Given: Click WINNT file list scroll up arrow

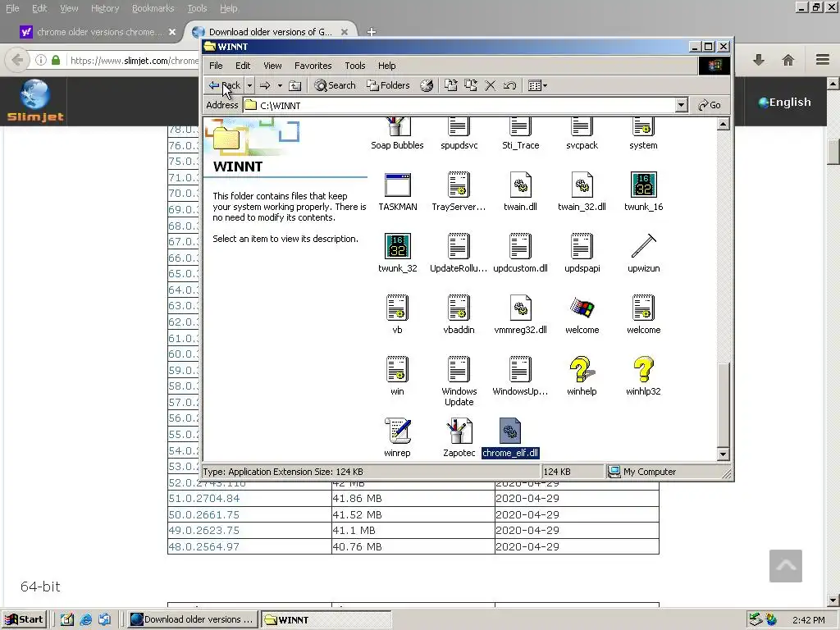Looking at the screenshot, I should (x=723, y=125).
